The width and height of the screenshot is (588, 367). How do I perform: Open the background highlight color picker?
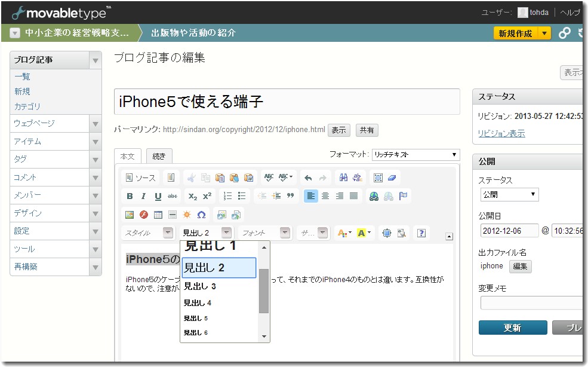click(364, 233)
